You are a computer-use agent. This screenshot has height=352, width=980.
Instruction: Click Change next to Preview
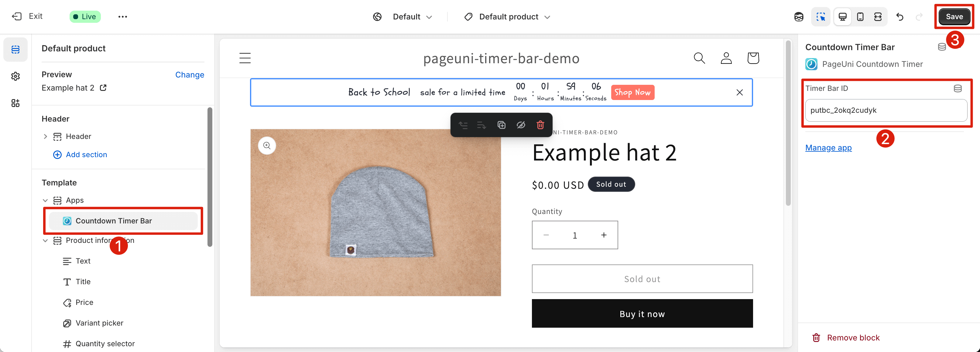tap(190, 75)
